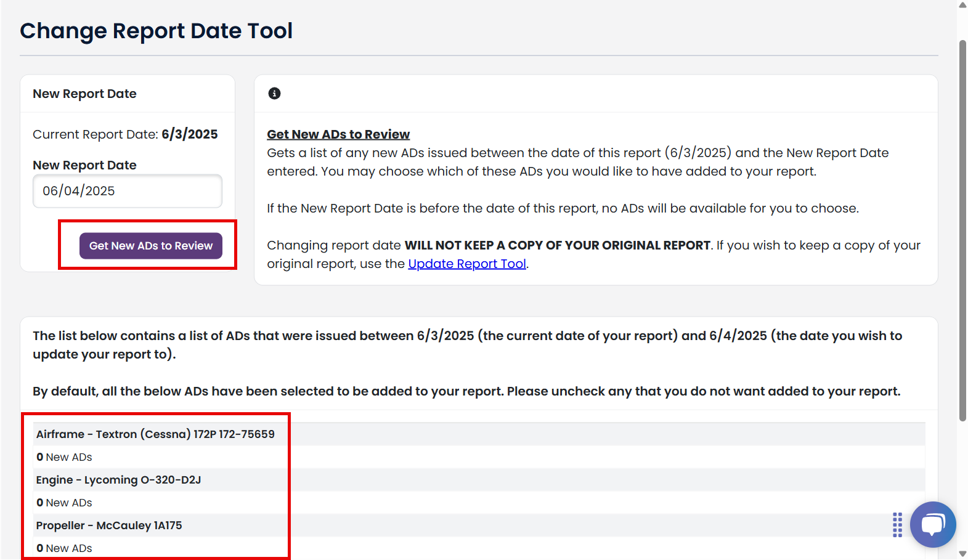Image resolution: width=968 pixels, height=560 pixels.
Task: Click the vertical scrollbar thumb
Action: click(x=962, y=230)
